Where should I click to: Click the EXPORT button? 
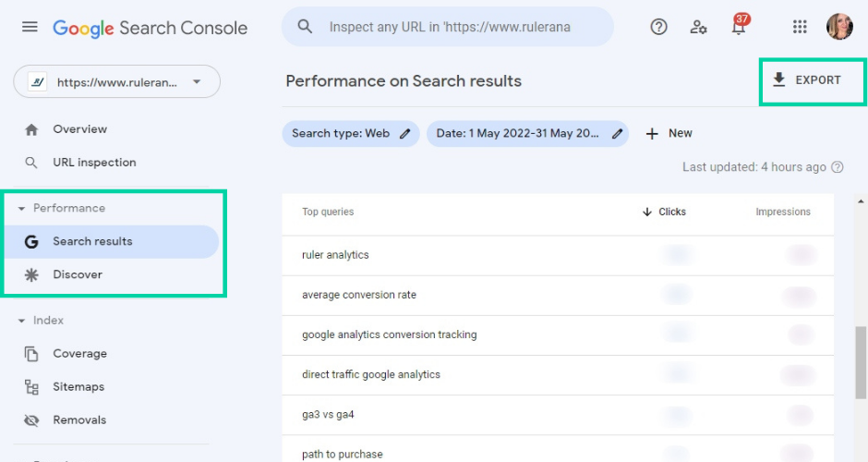coord(807,80)
